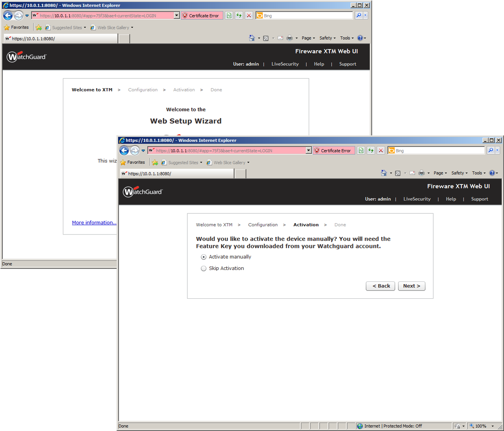The image size is (504, 431).
Task: Select the Activate manually radio button
Action: point(204,257)
